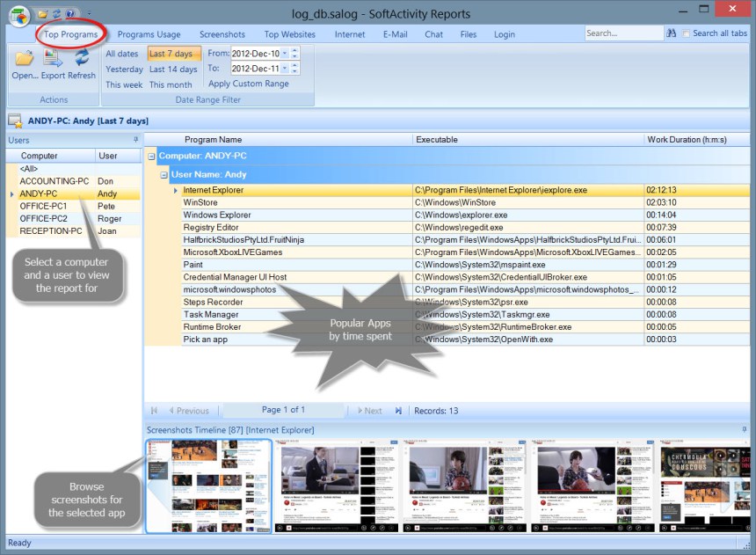Enable the Search all tabs checkbox

(687, 33)
